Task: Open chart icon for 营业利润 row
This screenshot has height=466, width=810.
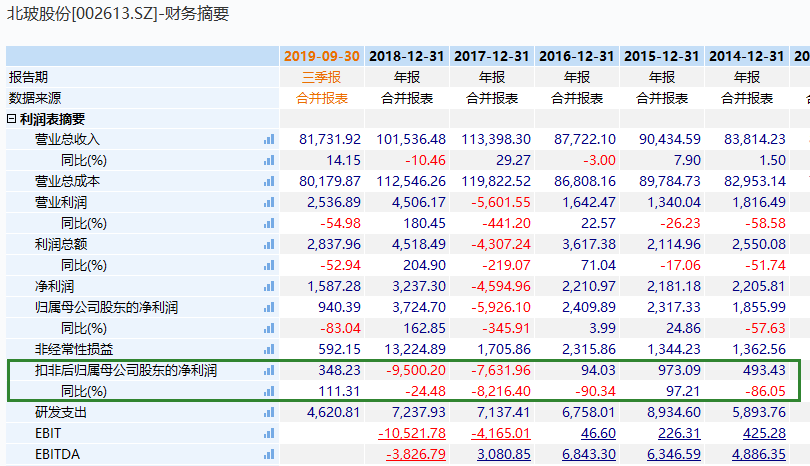Action: pos(269,203)
